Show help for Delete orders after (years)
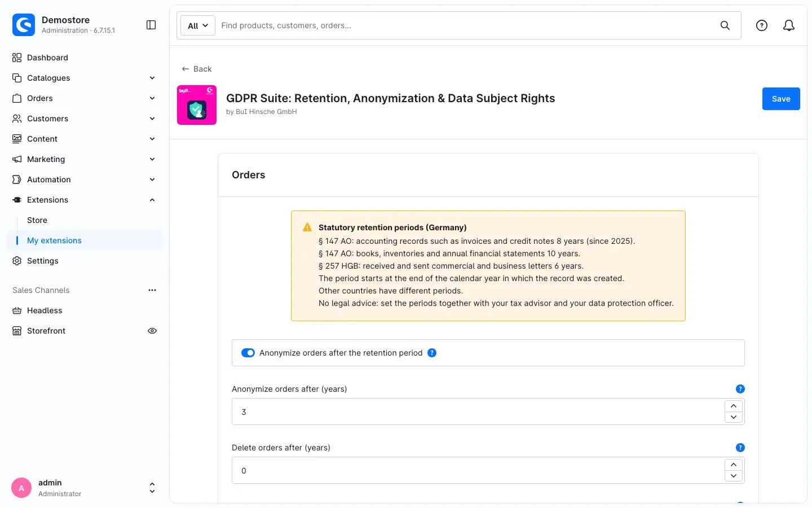 pyautogui.click(x=740, y=448)
